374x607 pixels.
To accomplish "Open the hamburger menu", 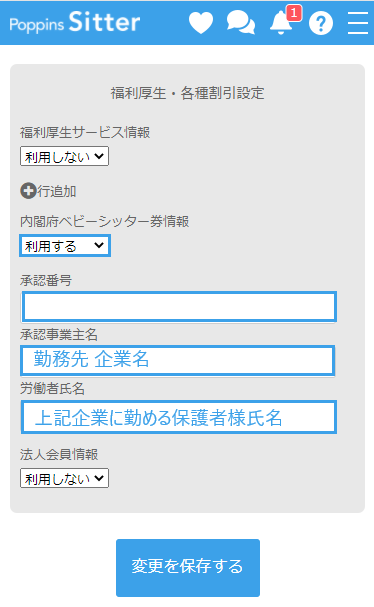I will click(x=358, y=23).
